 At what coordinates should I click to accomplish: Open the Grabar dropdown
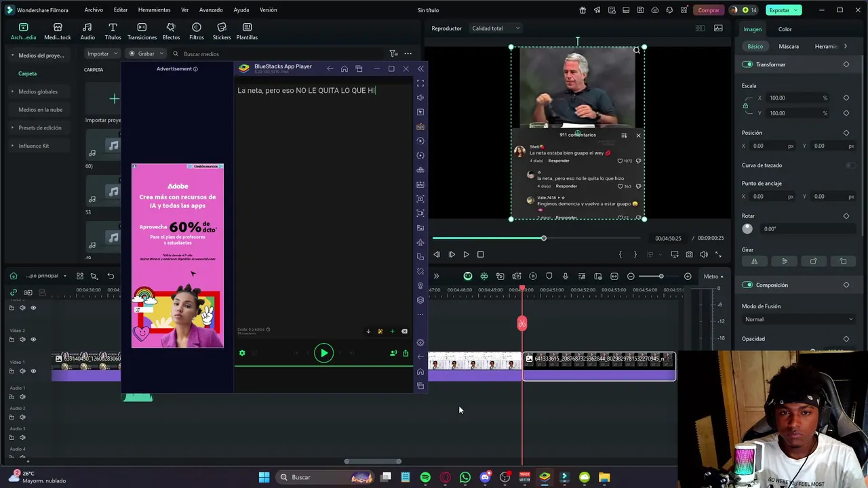pos(146,54)
